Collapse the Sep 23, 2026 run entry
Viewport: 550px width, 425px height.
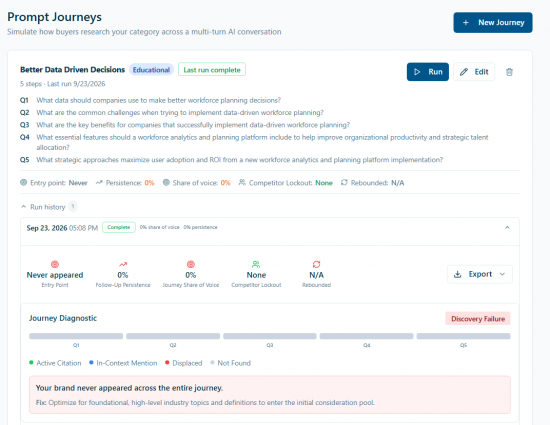coord(507,228)
